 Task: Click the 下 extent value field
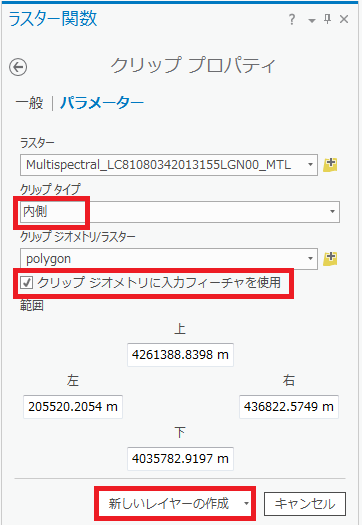180,459
